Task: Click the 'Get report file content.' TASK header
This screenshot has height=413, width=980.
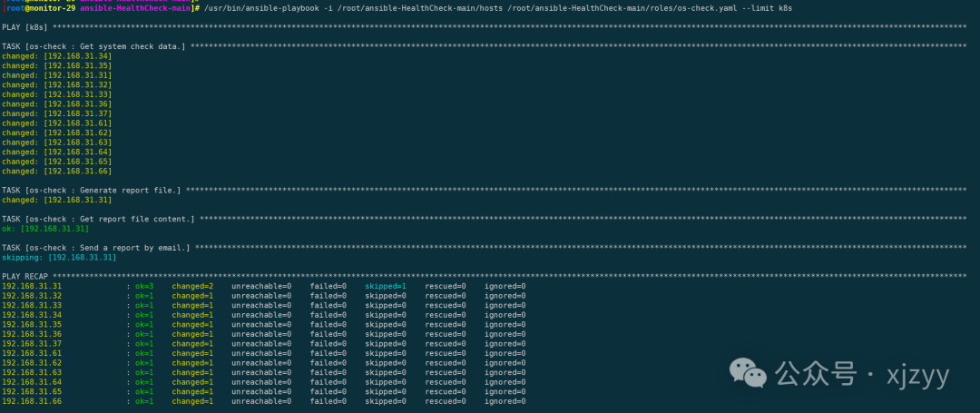Action: coord(485,219)
